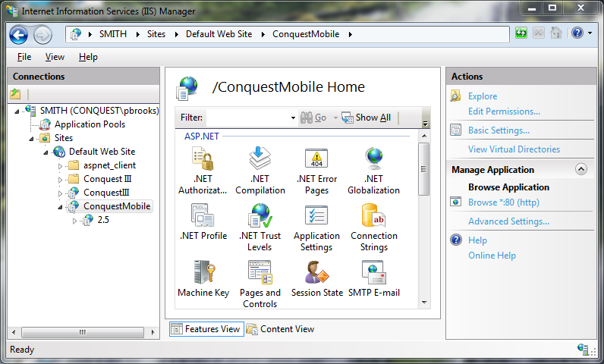Click the green Refresh page icon
604x364 pixels.
click(521, 33)
